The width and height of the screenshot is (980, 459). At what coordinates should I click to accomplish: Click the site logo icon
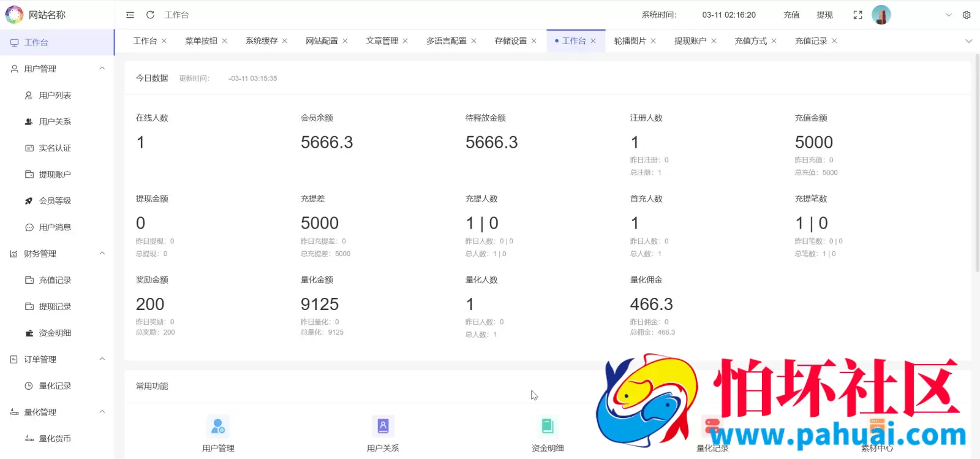pos(14,15)
